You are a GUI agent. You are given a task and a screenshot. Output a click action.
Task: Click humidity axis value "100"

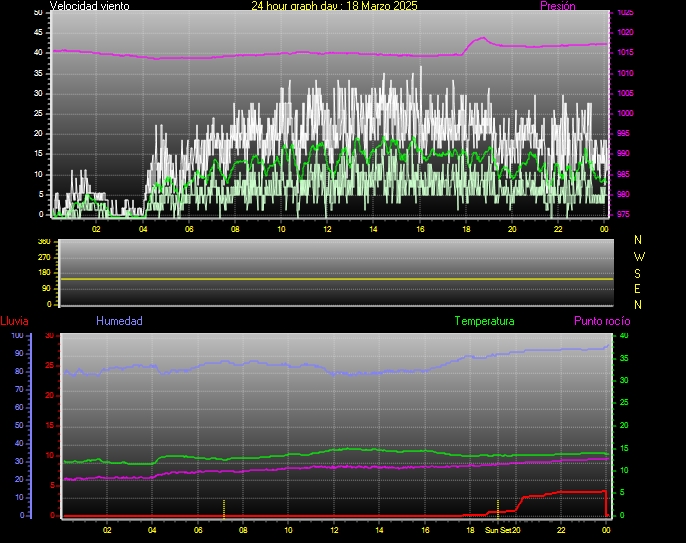(x=17, y=336)
